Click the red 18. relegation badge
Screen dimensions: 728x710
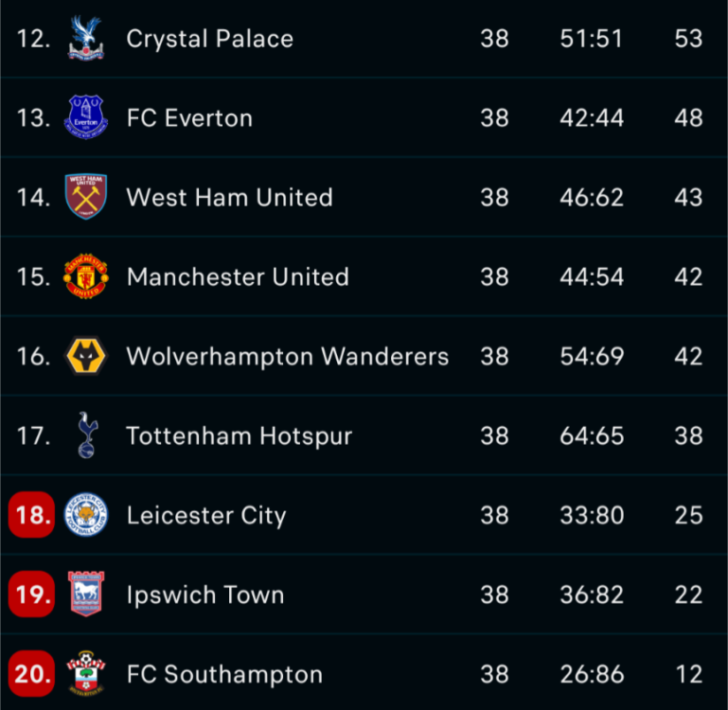pyautogui.click(x=32, y=516)
